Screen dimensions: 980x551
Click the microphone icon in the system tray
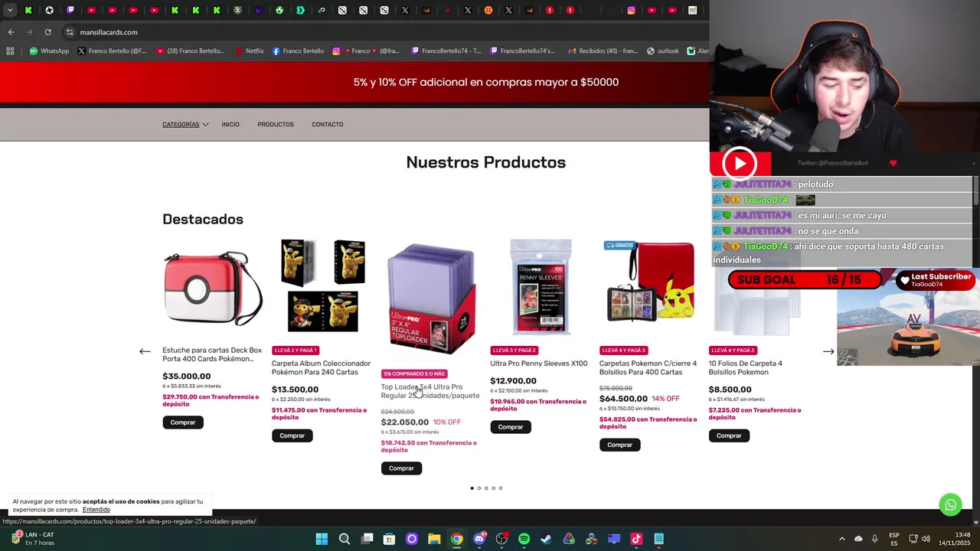(x=874, y=539)
